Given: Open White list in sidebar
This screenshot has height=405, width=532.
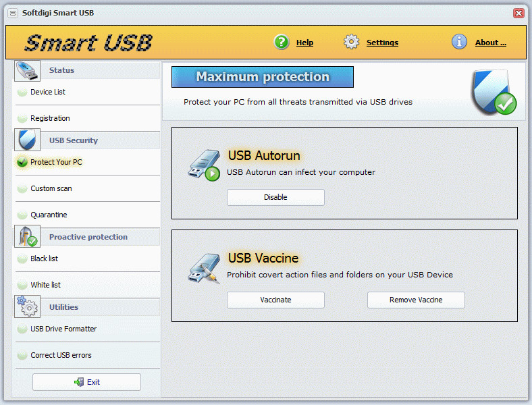Looking at the screenshot, I should click(x=46, y=285).
